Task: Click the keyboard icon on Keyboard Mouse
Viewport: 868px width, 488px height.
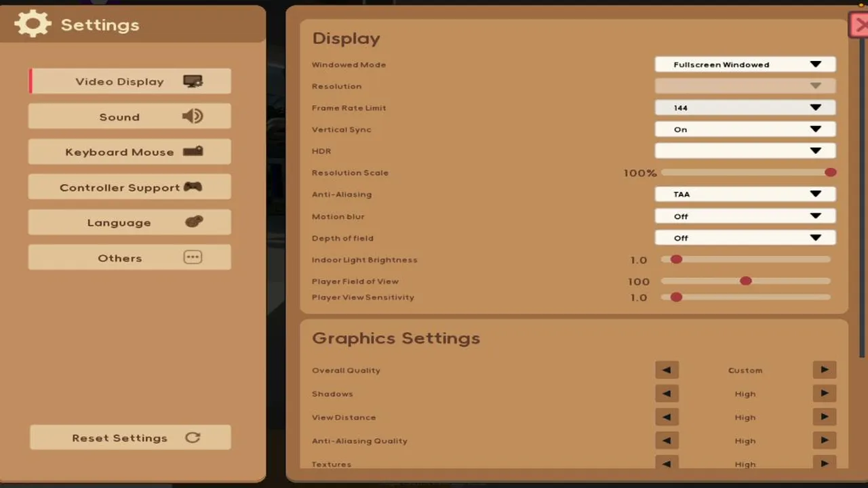Action: (x=193, y=152)
